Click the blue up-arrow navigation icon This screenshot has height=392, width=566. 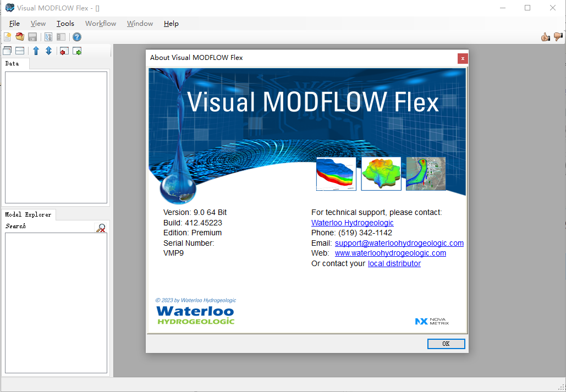click(36, 51)
